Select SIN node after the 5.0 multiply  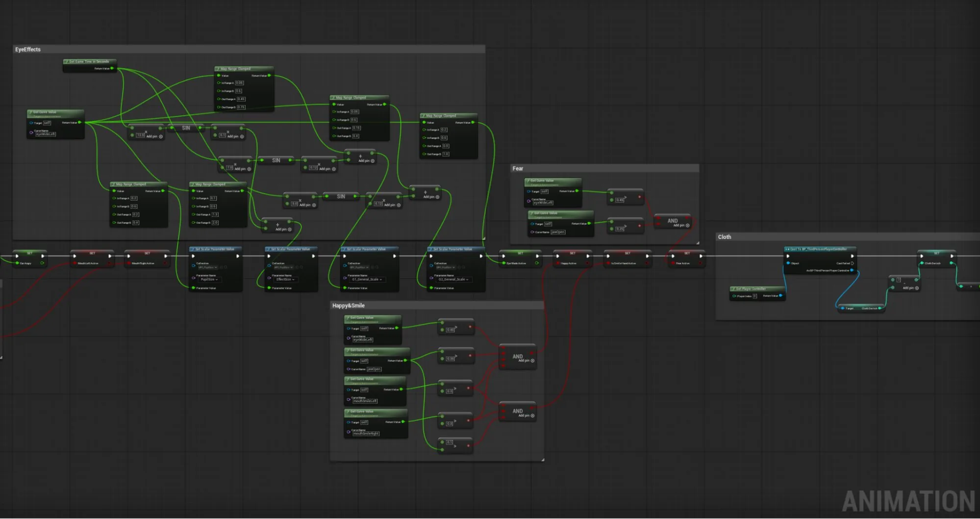click(x=341, y=196)
